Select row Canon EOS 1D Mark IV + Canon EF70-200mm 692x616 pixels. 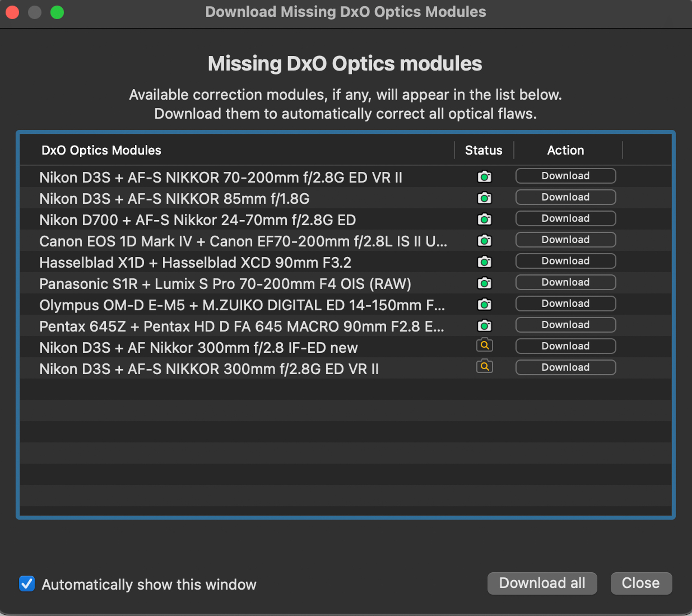point(346,240)
